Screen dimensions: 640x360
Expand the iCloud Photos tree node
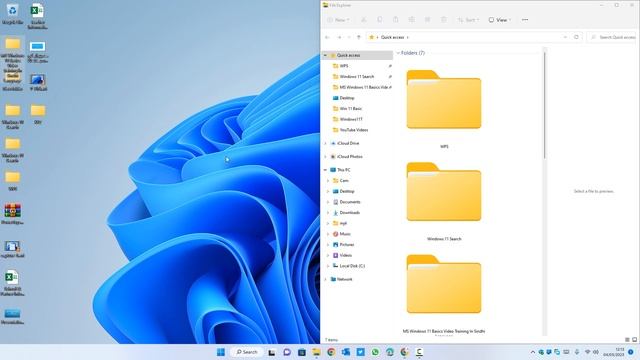coord(325,157)
